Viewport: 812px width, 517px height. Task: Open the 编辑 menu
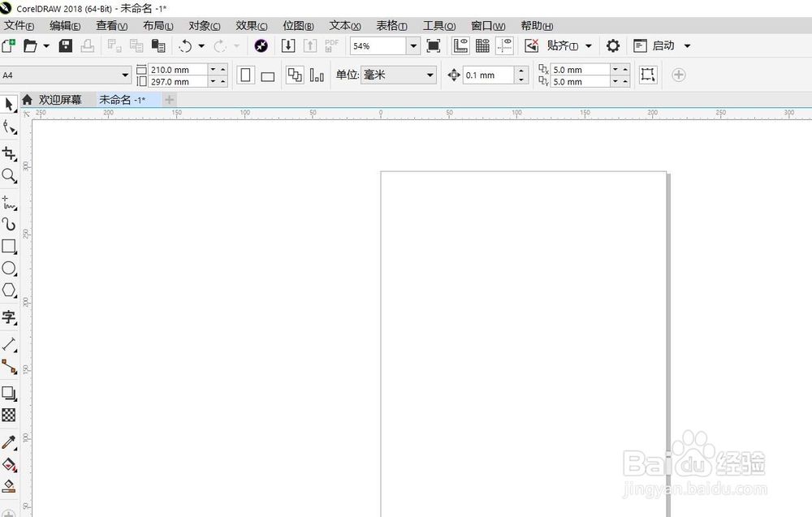click(x=65, y=25)
